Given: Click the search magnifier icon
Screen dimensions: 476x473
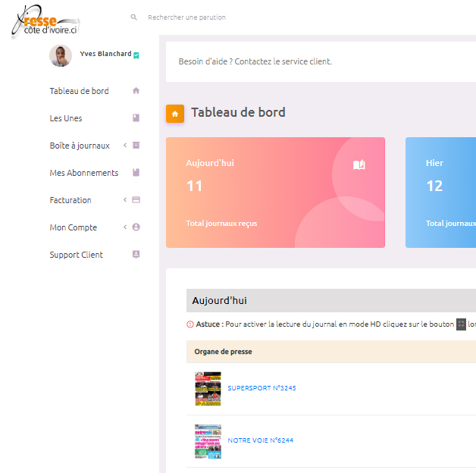Looking at the screenshot, I should (x=134, y=17).
